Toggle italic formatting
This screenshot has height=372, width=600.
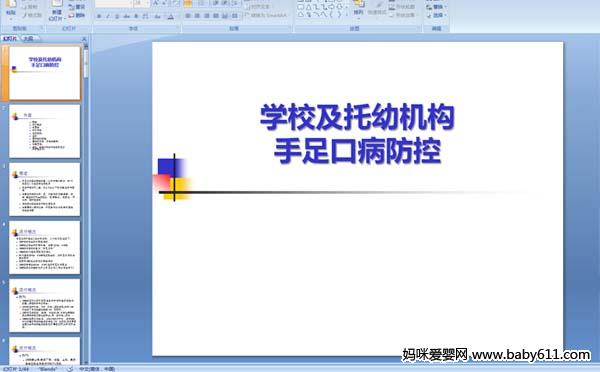point(108,16)
